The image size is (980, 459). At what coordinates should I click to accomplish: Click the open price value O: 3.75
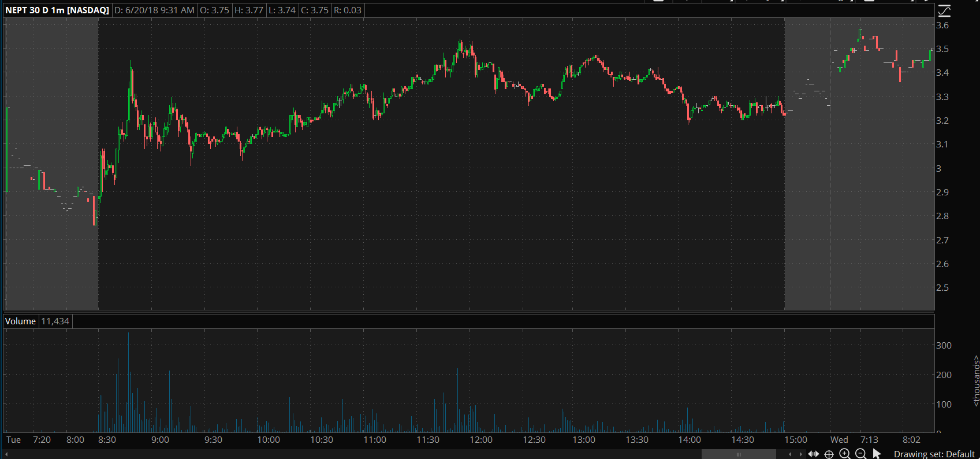[x=214, y=10]
